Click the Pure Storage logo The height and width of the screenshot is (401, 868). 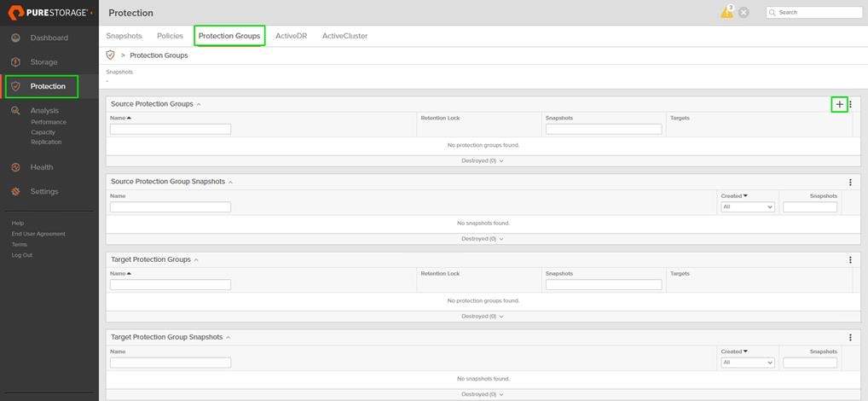[48, 12]
